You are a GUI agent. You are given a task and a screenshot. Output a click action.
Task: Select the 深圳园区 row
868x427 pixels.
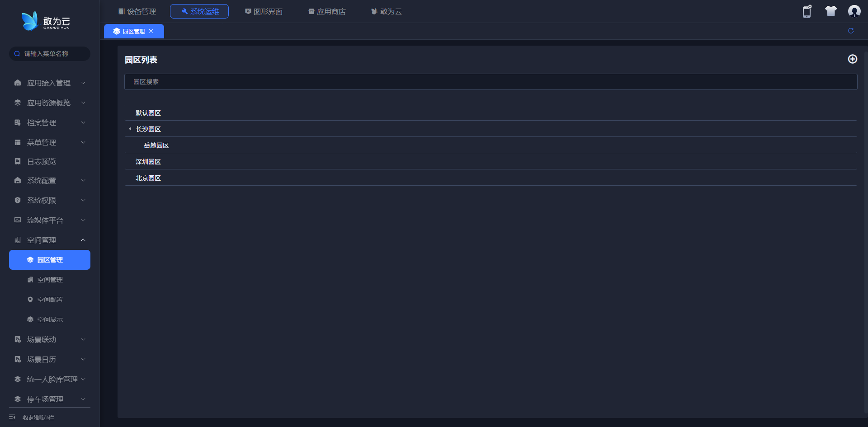point(491,161)
